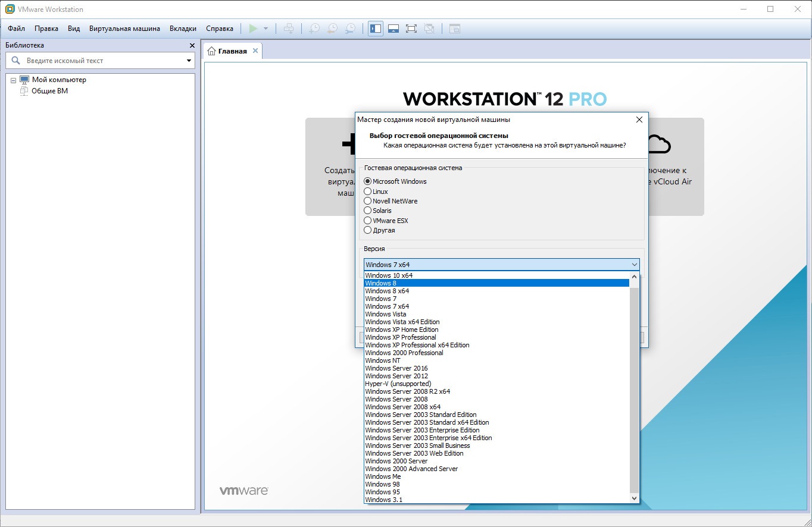This screenshot has width=812, height=527.
Task: Click the console view icon in toolbar
Action: (x=455, y=29)
